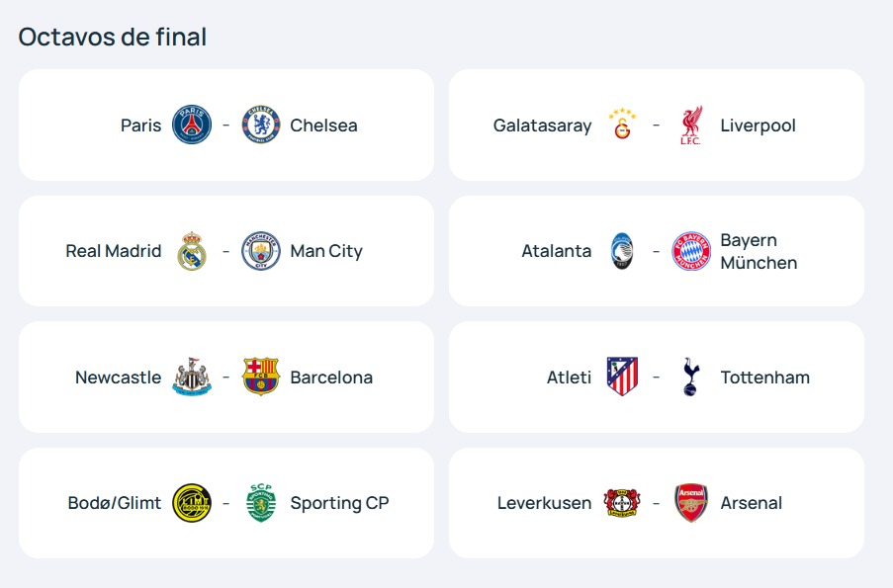Click the Newcastle club crest
The height and width of the screenshot is (588, 893).
192,378
